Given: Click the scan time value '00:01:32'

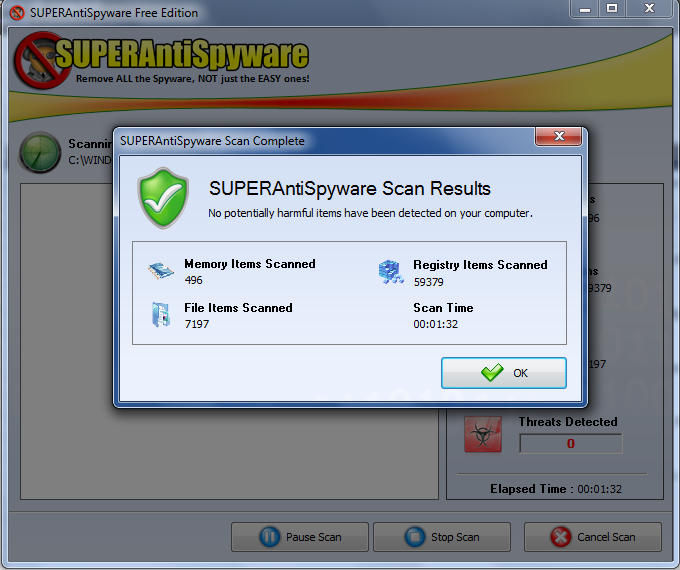Looking at the screenshot, I should 435,324.
